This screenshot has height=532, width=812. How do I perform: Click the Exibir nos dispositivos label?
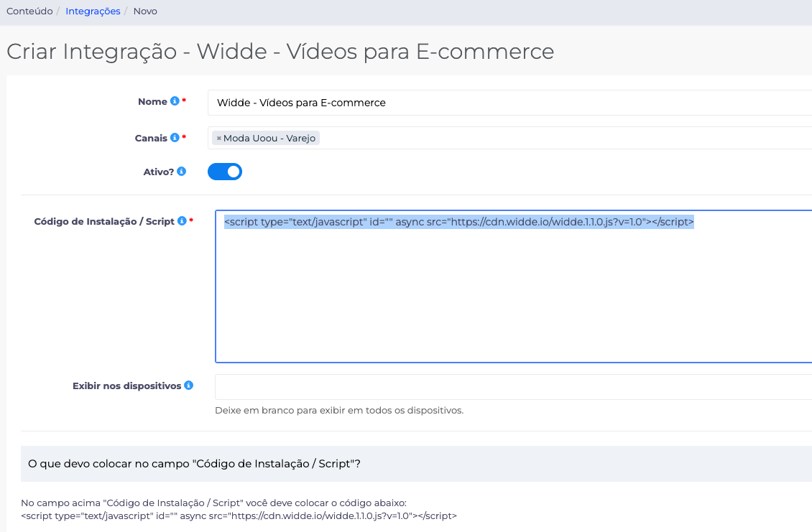tap(127, 386)
